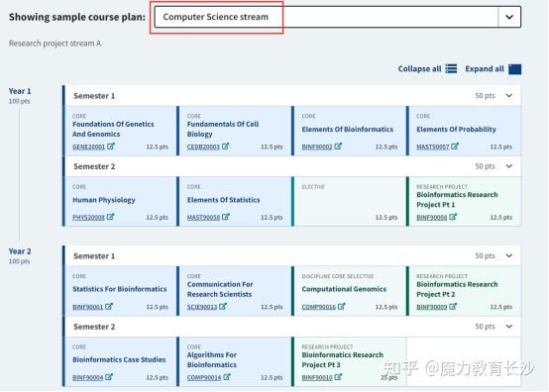Click external link icon beside MAST90057

coord(455,147)
